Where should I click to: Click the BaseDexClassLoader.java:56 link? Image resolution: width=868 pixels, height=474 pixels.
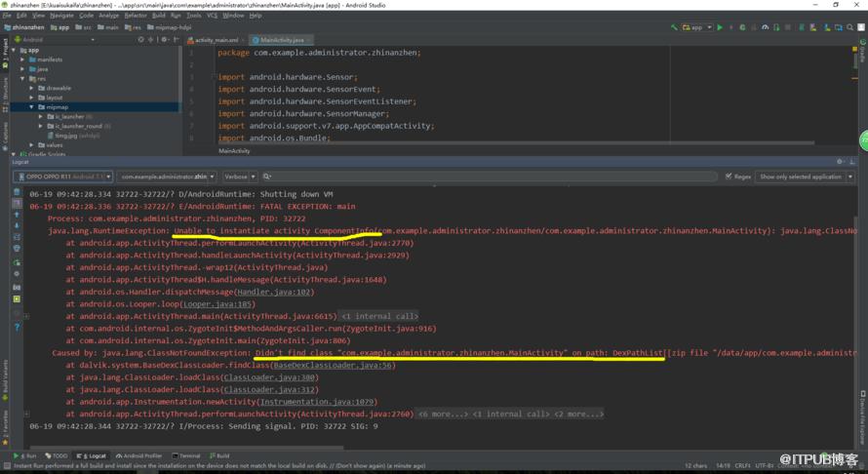333,365
